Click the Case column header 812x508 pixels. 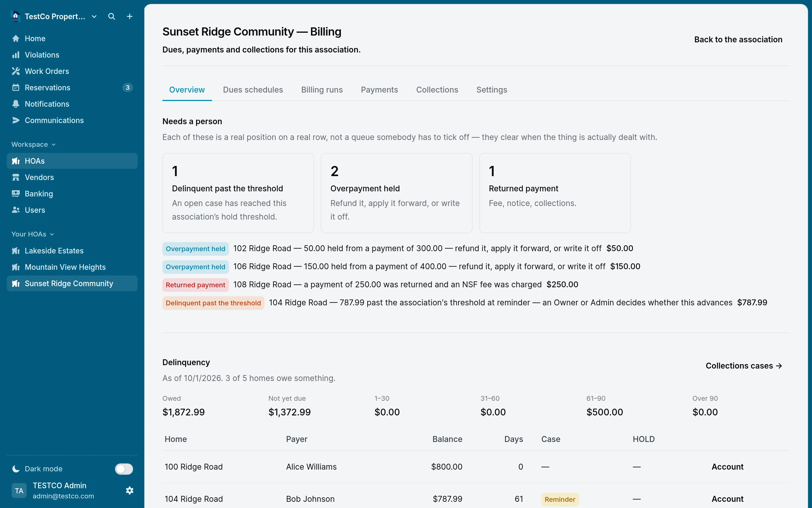[551, 439]
